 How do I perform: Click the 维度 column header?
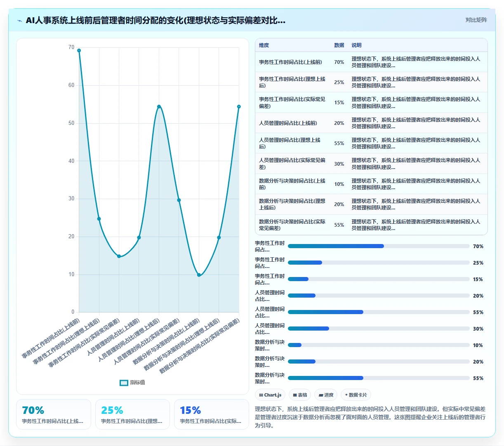[x=264, y=45]
